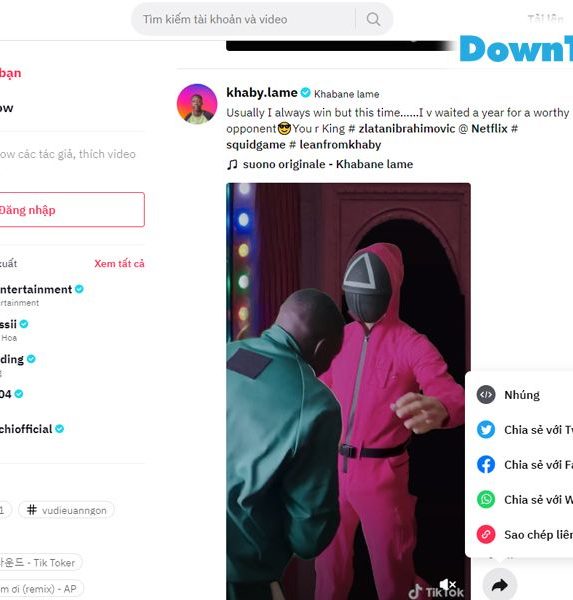Select the Nhúng embed icon
Screen dimensions: 573x600
pos(486,395)
